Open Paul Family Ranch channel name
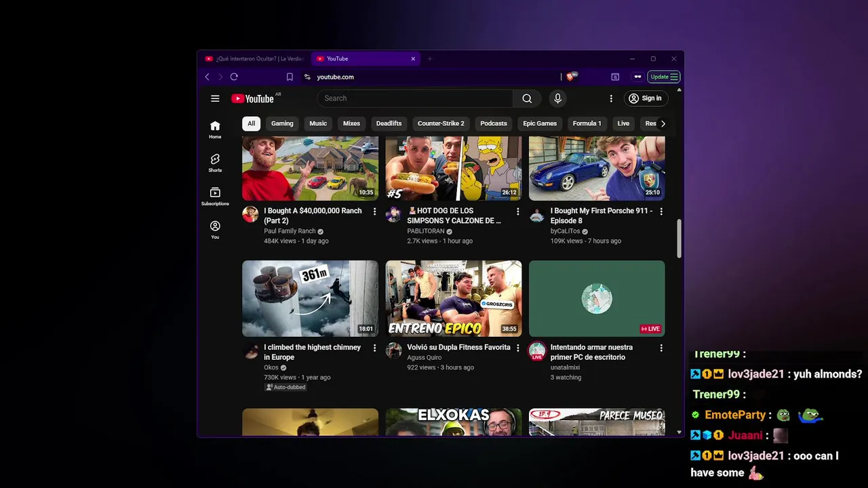Screen dimensions: 868x488 290,231
